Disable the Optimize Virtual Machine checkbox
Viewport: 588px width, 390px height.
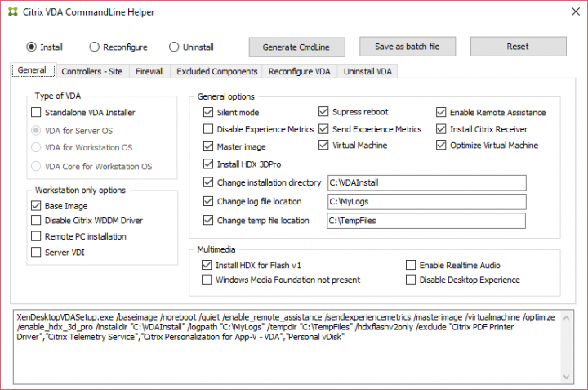click(x=442, y=146)
